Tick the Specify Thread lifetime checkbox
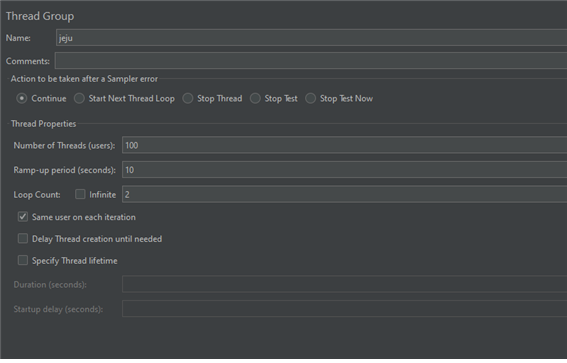Image resolution: width=567 pixels, height=363 pixels. [23, 260]
